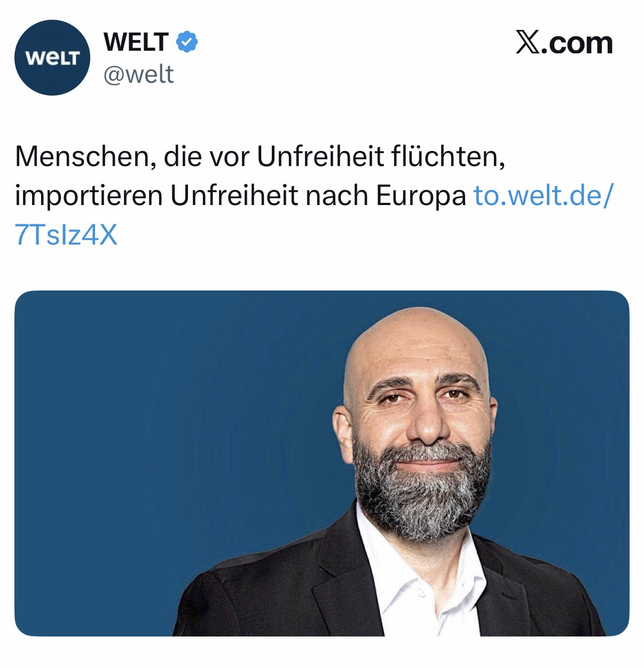Viewport: 644px width, 668px height.
Task: Open the attached article image card
Action: [322, 463]
